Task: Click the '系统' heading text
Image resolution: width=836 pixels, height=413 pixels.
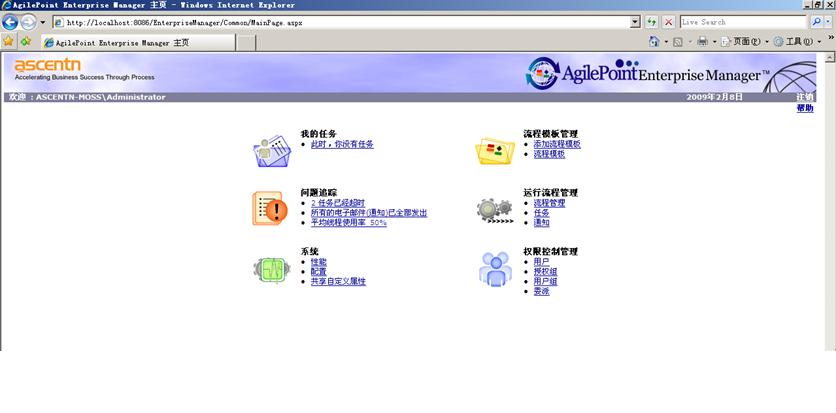Action: click(309, 252)
